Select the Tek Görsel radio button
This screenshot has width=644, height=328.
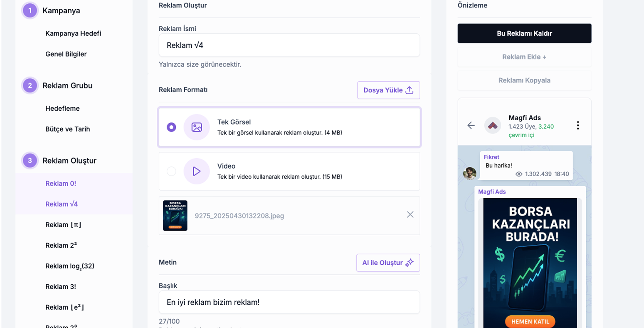tap(171, 127)
